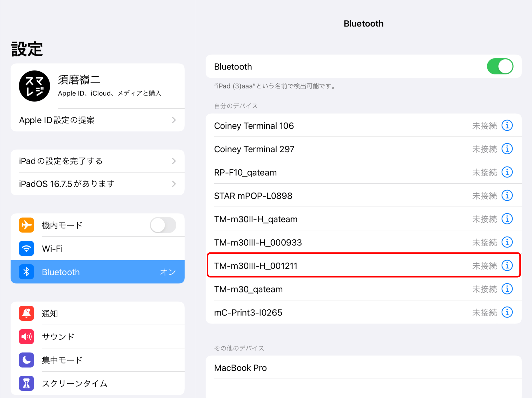Open info for RP-F10_qateam device
Viewport: 532px width, 398px height.
point(507,172)
